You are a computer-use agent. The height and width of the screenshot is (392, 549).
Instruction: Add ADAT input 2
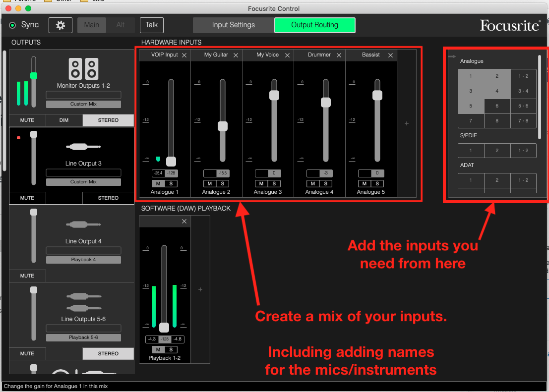[497, 180]
